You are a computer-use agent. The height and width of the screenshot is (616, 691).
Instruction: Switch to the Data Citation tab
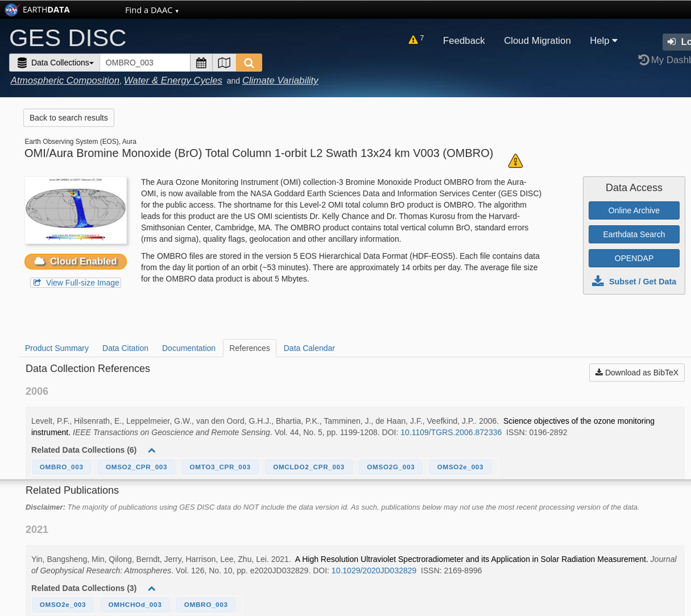tap(124, 348)
